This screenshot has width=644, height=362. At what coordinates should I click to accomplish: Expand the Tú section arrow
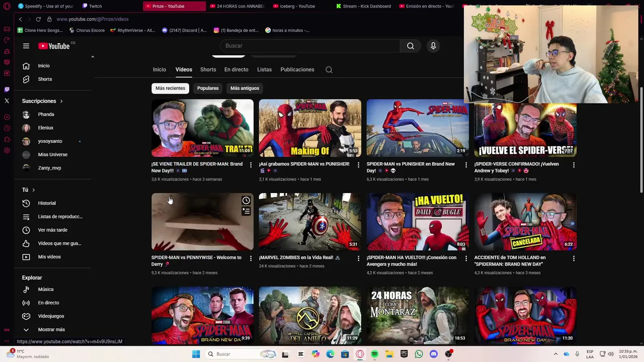click(x=33, y=190)
